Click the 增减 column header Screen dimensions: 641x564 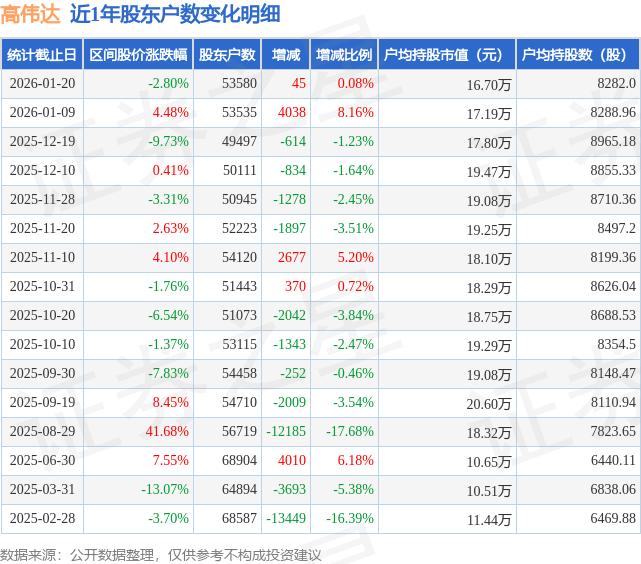pyautogui.click(x=286, y=54)
